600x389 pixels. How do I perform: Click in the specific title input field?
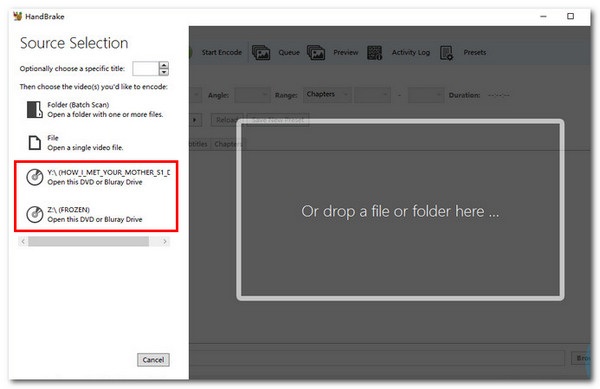(145, 69)
